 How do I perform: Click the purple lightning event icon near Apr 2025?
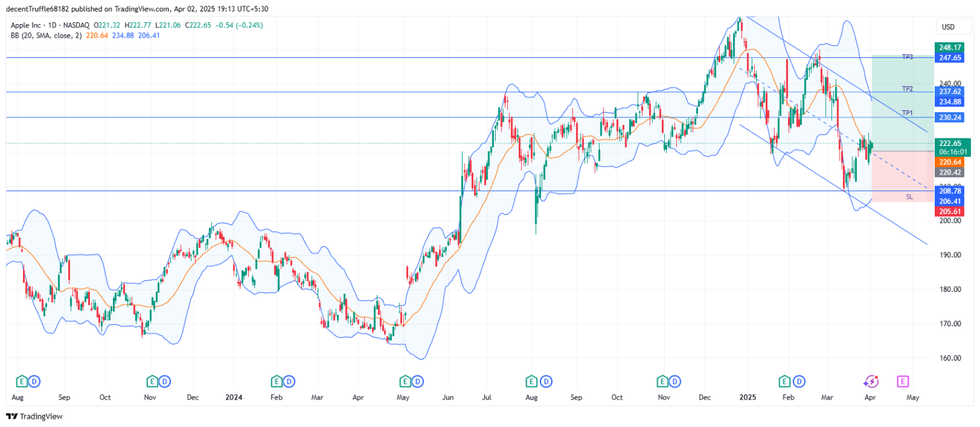[870, 382]
